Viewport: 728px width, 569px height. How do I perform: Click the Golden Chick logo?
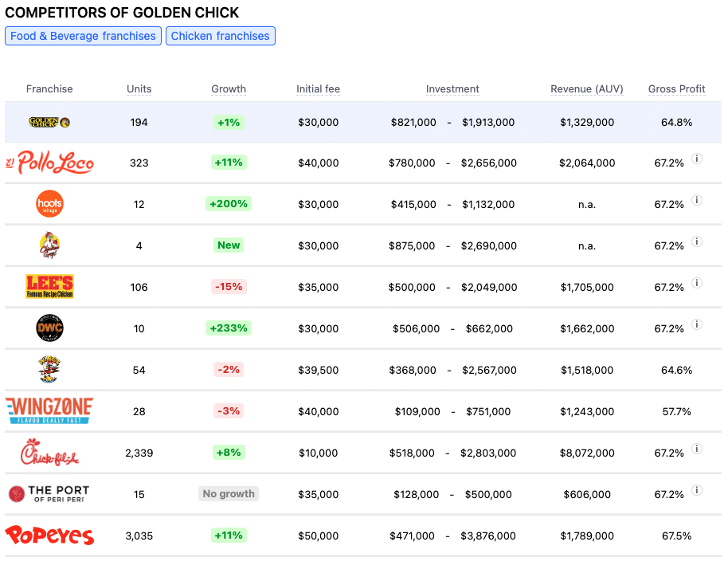click(x=49, y=122)
